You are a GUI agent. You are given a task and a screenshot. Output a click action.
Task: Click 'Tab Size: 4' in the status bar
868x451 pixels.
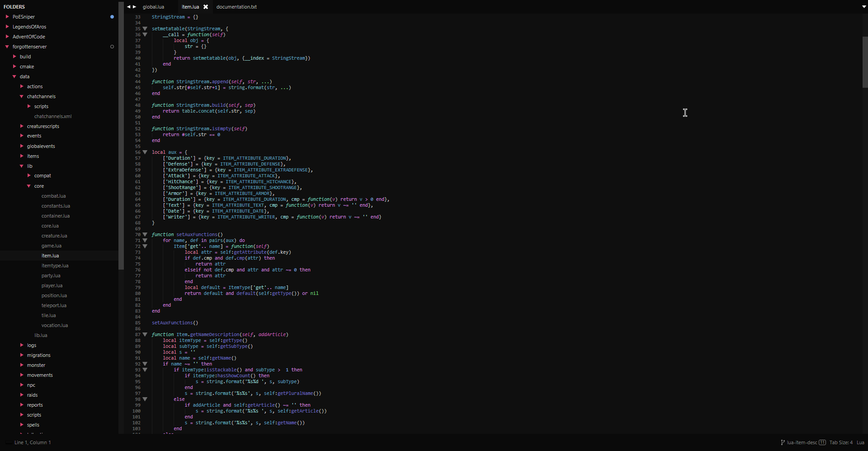point(841,442)
